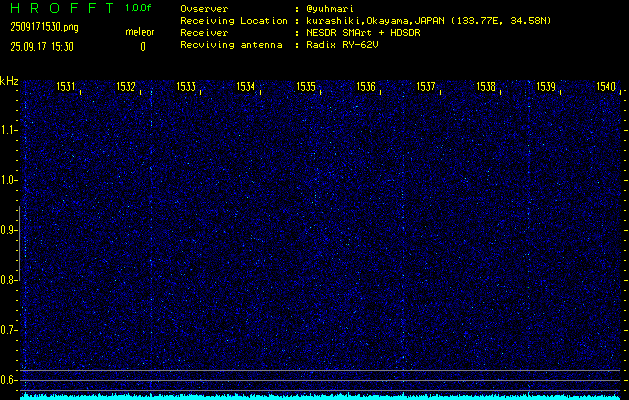
Task: Click the 1537 time marker
Action: click(426, 87)
